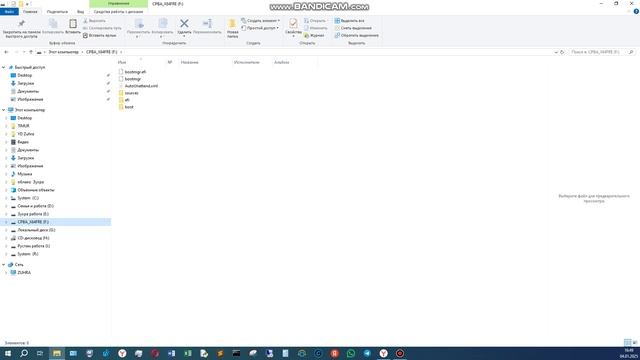
Task: Open Свойства (Properties) from the ribbon
Action: click(293, 28)
